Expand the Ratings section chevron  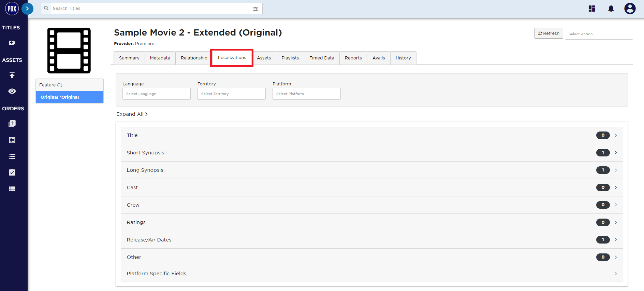click(x=616, y=222)
